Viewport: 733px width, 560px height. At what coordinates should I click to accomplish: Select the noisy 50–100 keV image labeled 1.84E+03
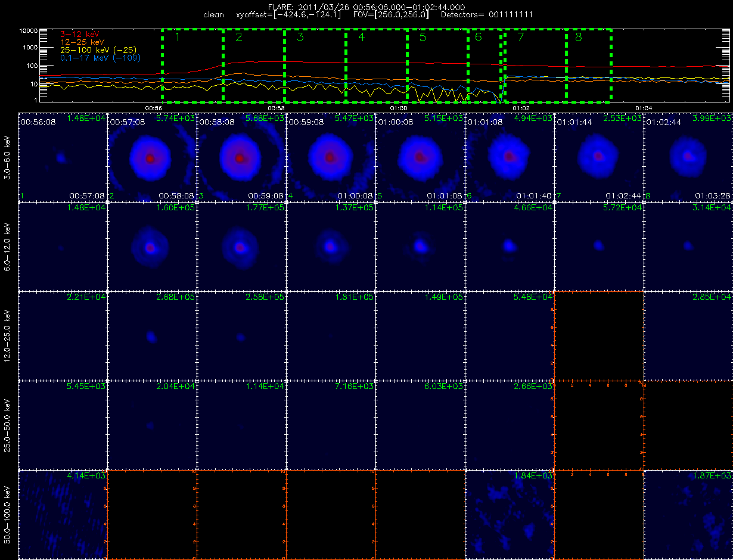(x=510, y=515)
